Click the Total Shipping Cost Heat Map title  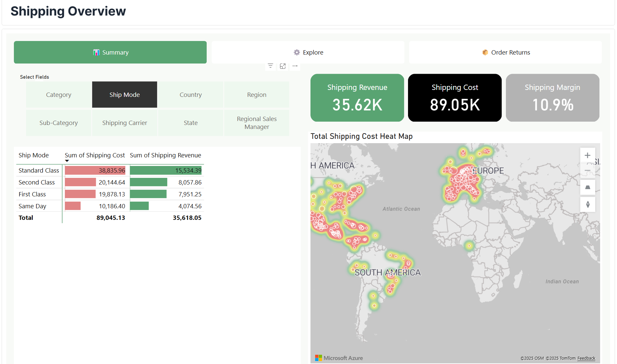coord(361,136)
